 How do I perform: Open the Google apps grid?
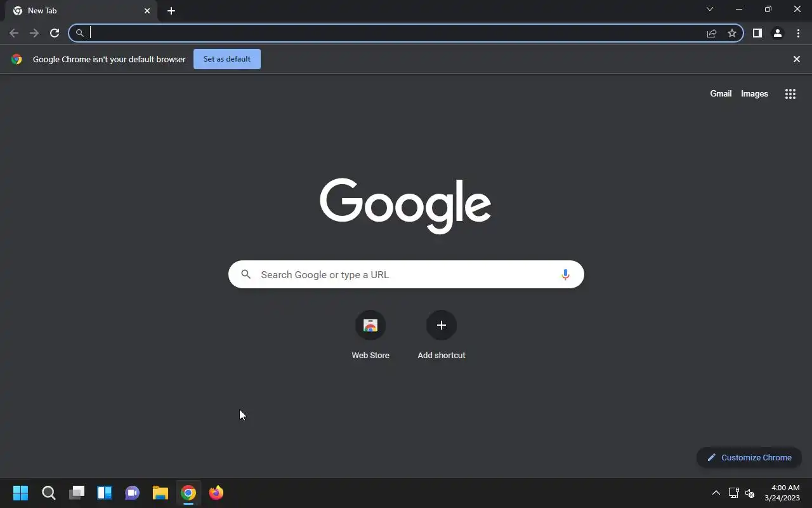click(x=790, y=94)
